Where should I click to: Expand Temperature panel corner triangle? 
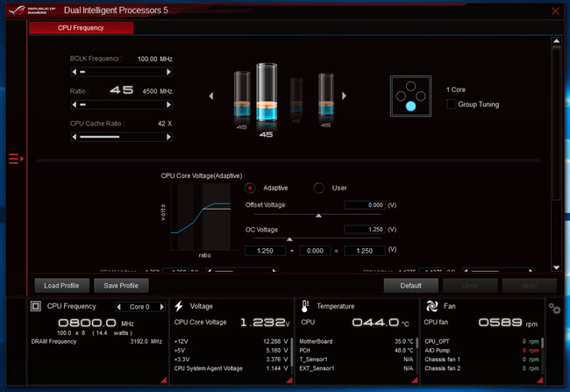click(x=415, y=380)
